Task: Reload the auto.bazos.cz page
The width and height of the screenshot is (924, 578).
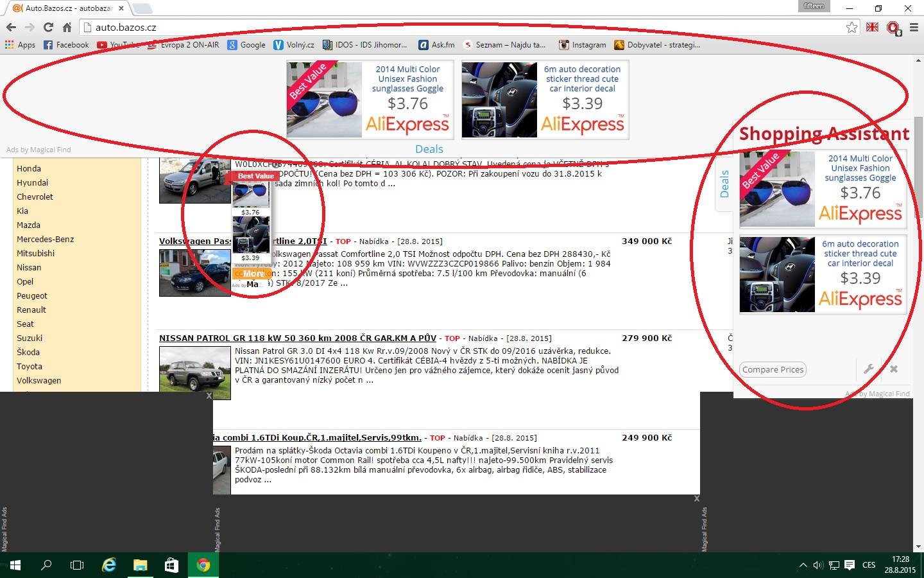Action: tap(48, 27)
